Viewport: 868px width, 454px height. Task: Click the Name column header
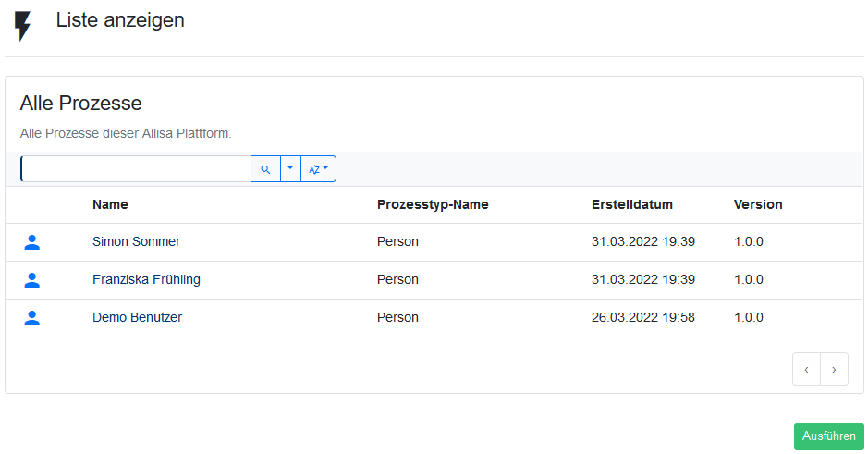point(110,205)
